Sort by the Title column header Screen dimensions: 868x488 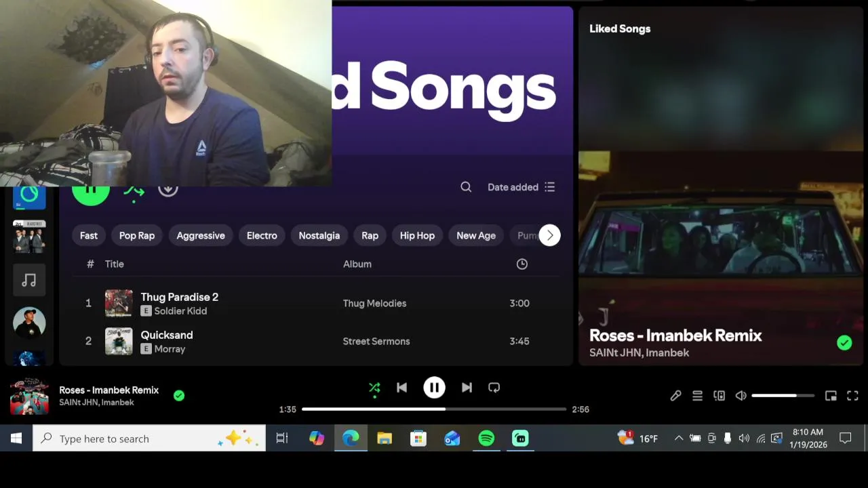115,264
